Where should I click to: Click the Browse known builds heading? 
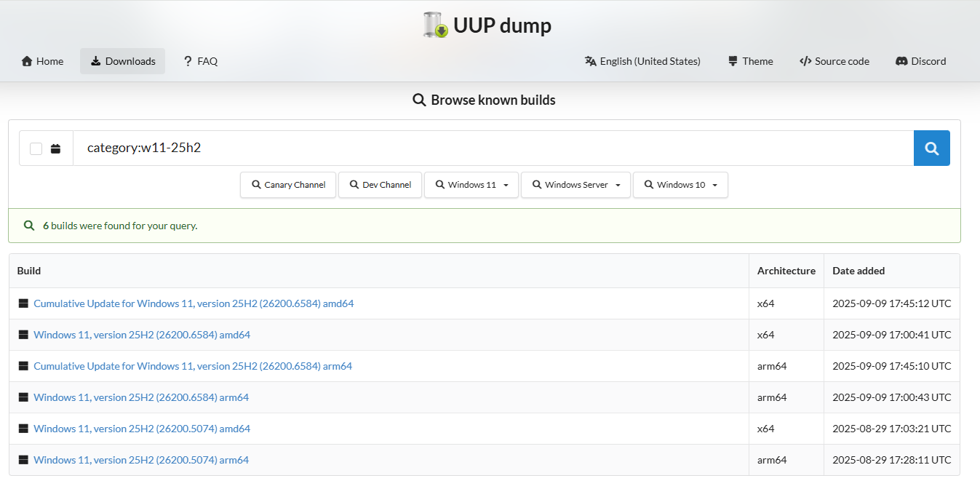484,100
